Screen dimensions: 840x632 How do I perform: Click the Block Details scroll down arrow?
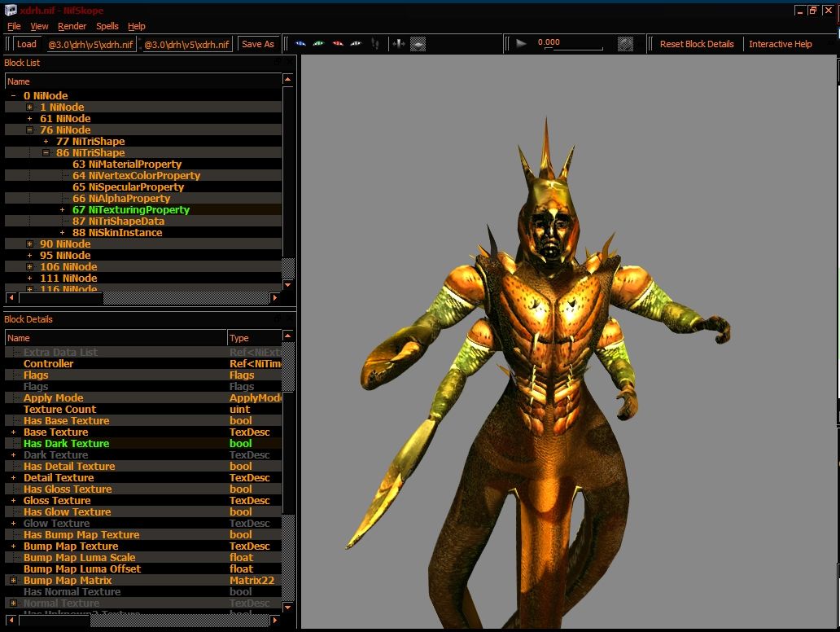tap(287, 608)
